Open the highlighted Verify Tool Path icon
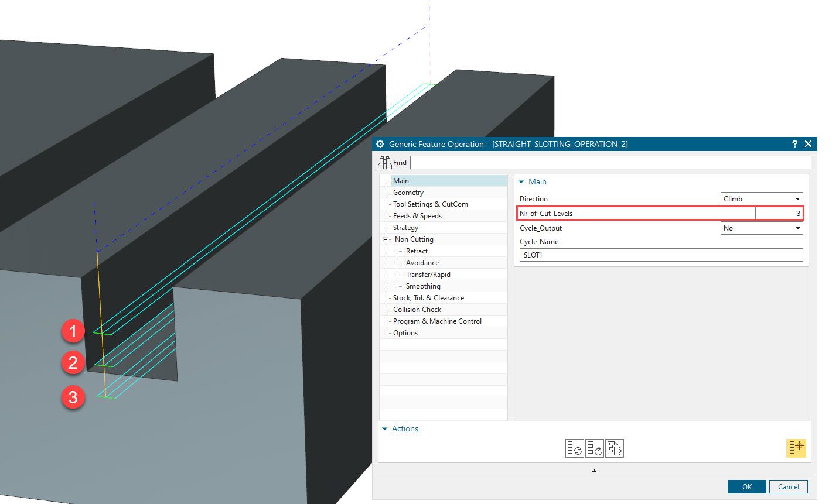 (x=796, y=448)
